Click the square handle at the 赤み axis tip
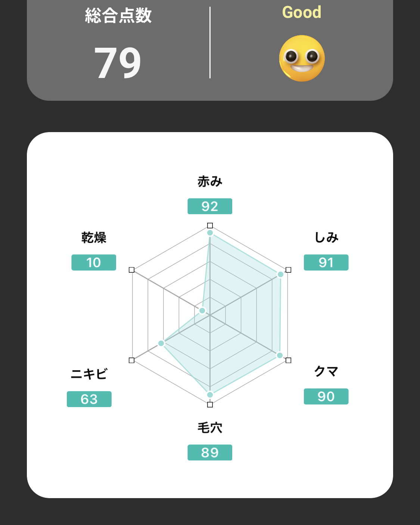420x525 pixels. (x=210, y=225)
